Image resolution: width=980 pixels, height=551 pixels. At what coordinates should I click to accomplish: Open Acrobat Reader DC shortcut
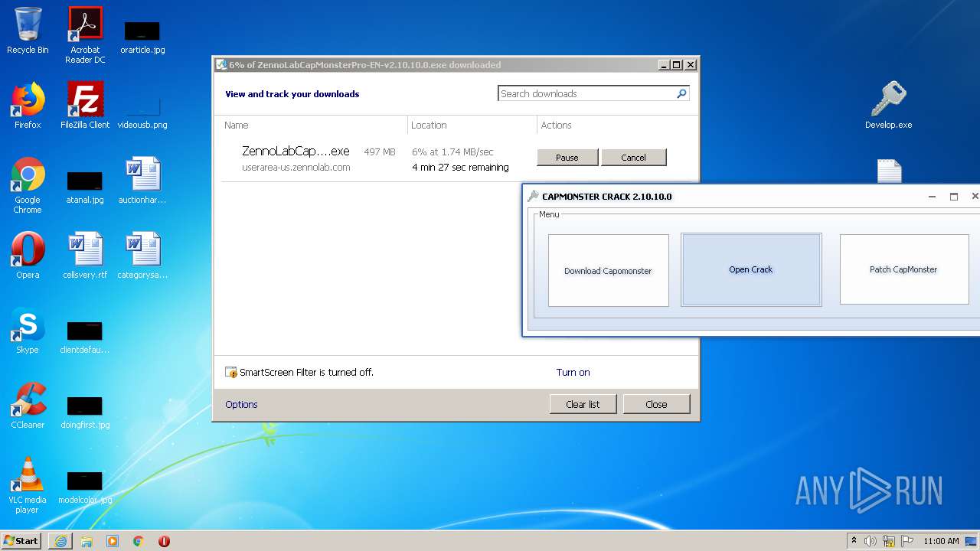[x=85, y=34]
